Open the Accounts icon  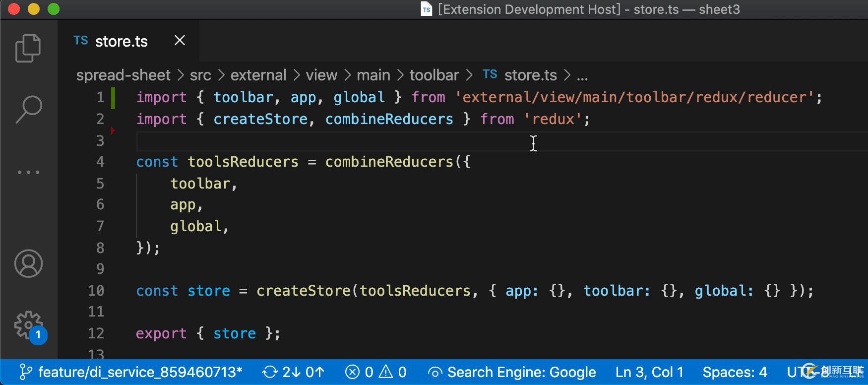28,263
